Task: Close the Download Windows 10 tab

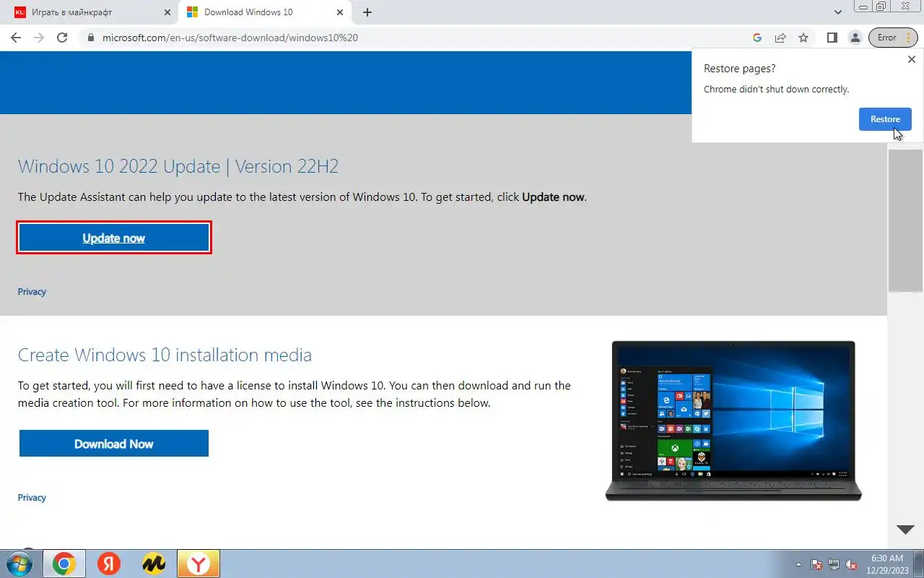Action: (x=339, y=12)
